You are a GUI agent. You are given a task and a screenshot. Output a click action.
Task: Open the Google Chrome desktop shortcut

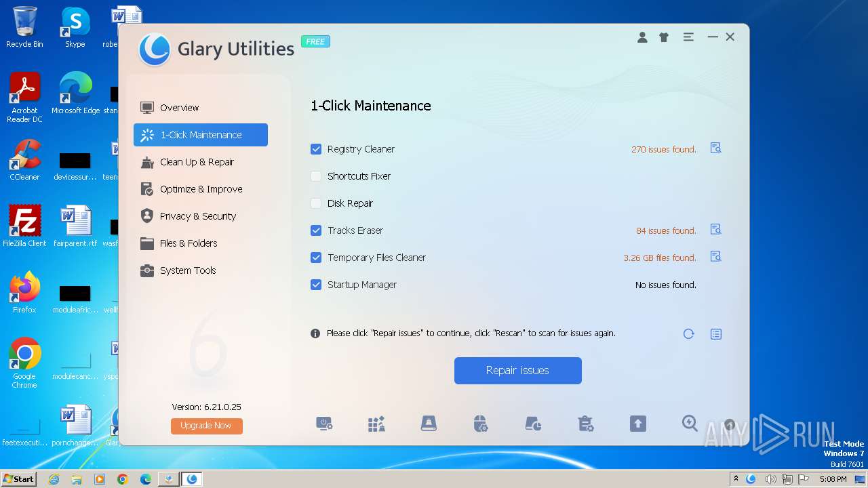coord(24,363)
